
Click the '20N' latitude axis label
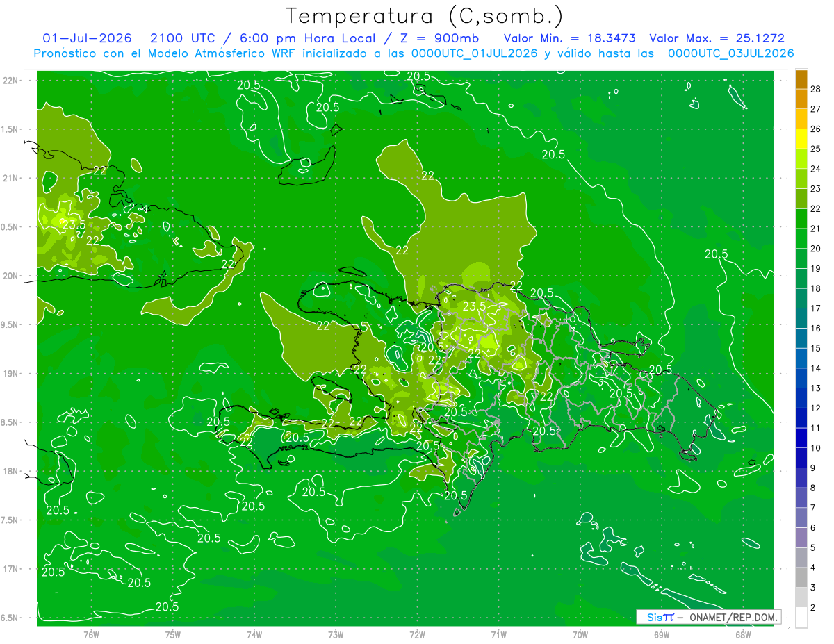tap(10, 276)
